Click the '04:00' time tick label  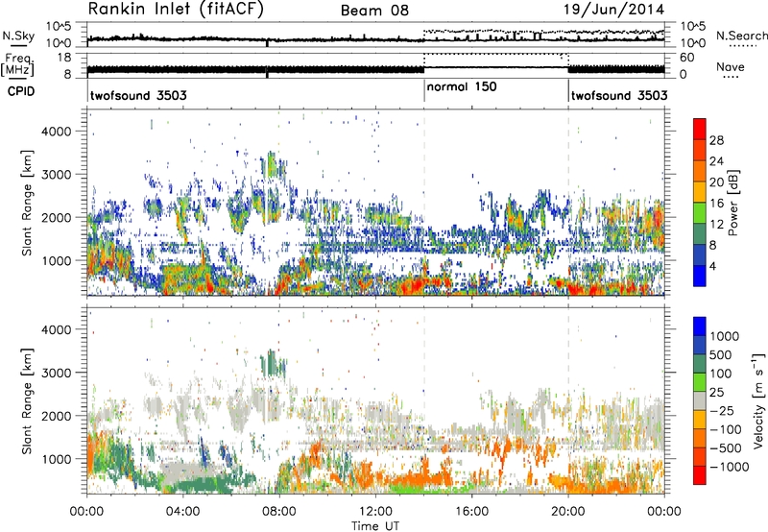pos(182,512)
